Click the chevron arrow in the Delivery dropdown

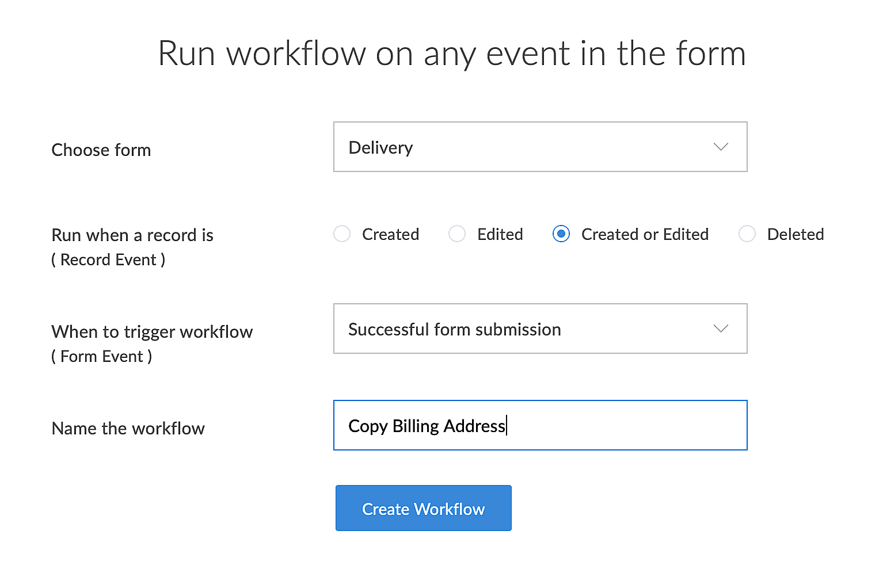pos(721,147)
